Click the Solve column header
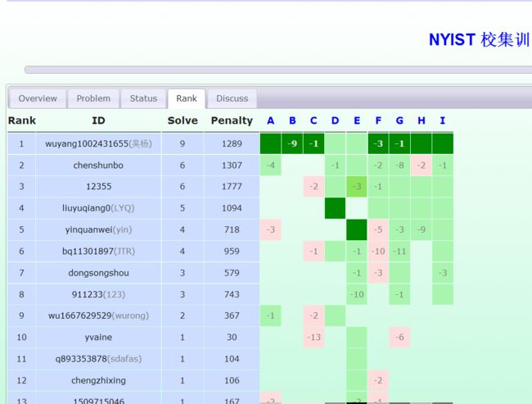 point(183,120)
